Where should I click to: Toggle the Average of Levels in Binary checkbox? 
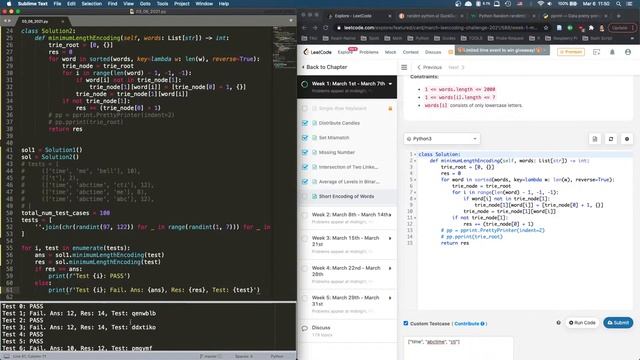[x=305, y=182]
